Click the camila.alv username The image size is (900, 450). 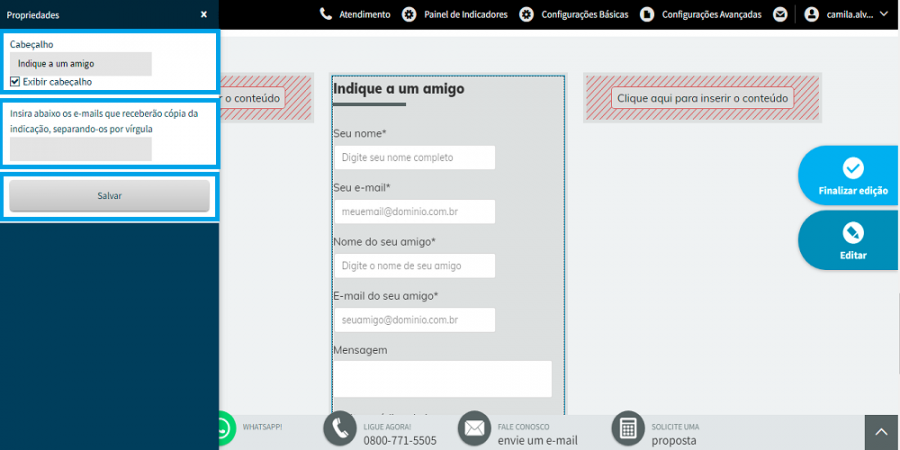(x=850, y=14)
